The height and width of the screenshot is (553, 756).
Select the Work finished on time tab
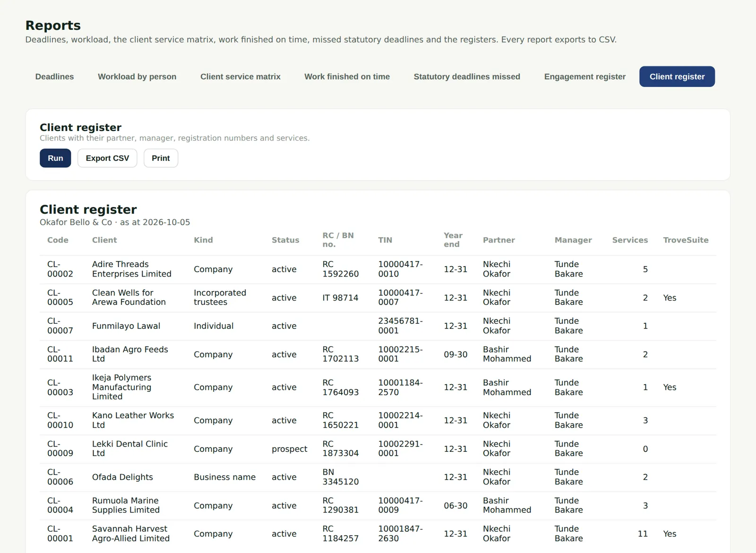tap(347, 77)
